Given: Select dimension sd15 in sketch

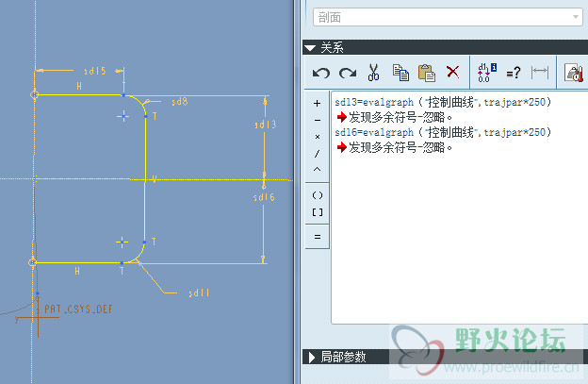Looking at the screenshot, I should [x=95, y=71].
